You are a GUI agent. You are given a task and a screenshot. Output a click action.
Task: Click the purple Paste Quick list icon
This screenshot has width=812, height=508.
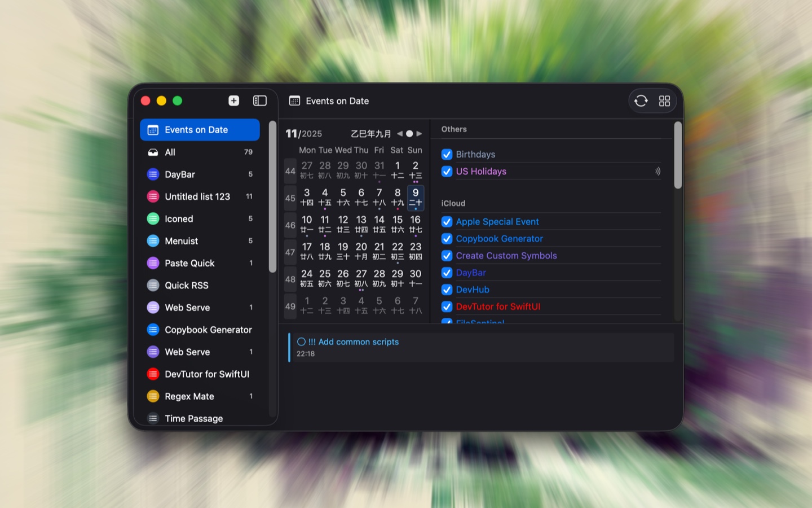click(x=153, y=263)
